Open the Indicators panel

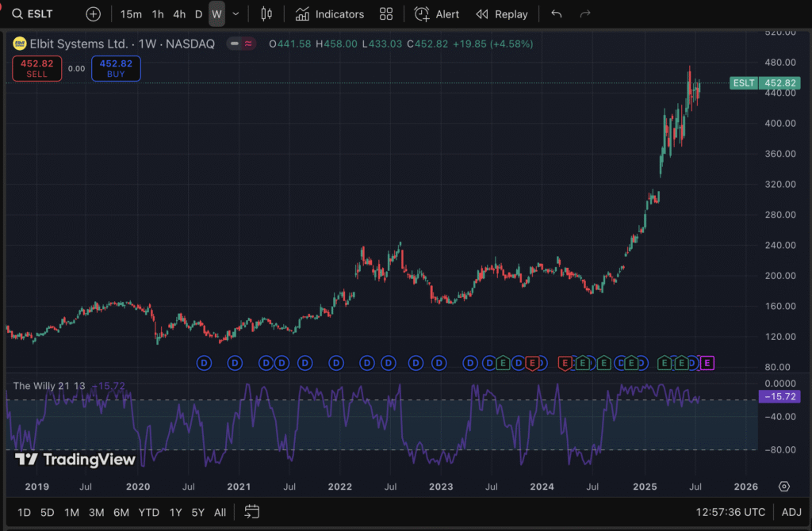click(x=329, y=14)
